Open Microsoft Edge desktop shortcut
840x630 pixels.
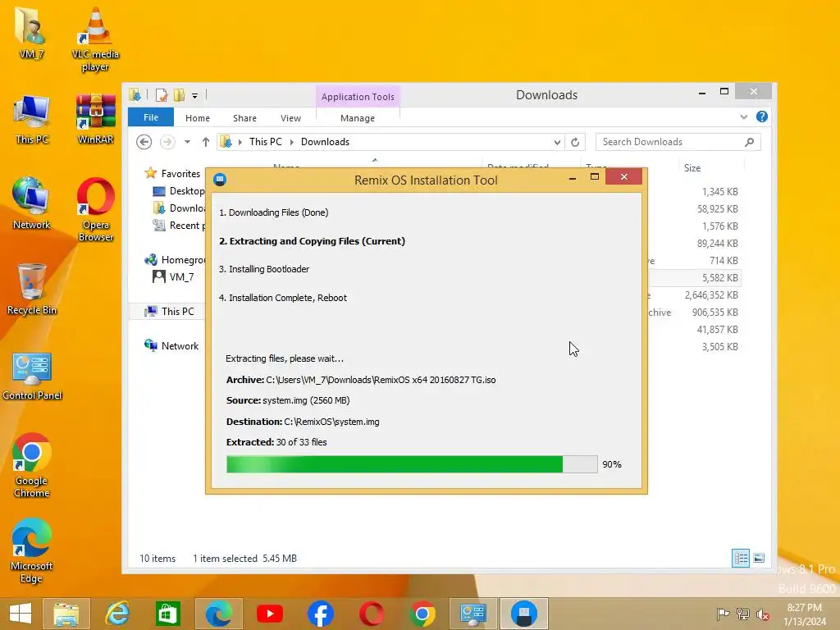point(31,550)
